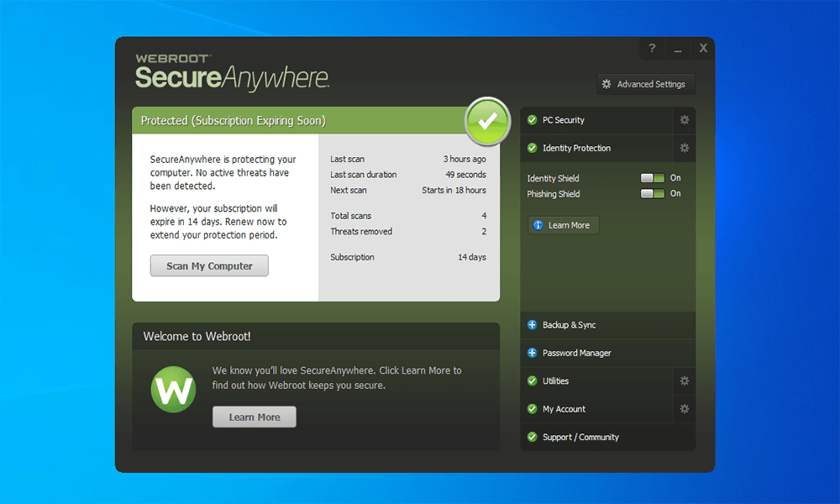The image size is (840, 504).
Task: Minimize the SecureAnywhere window
Action: pyautogui.click(x=678, y=48)
